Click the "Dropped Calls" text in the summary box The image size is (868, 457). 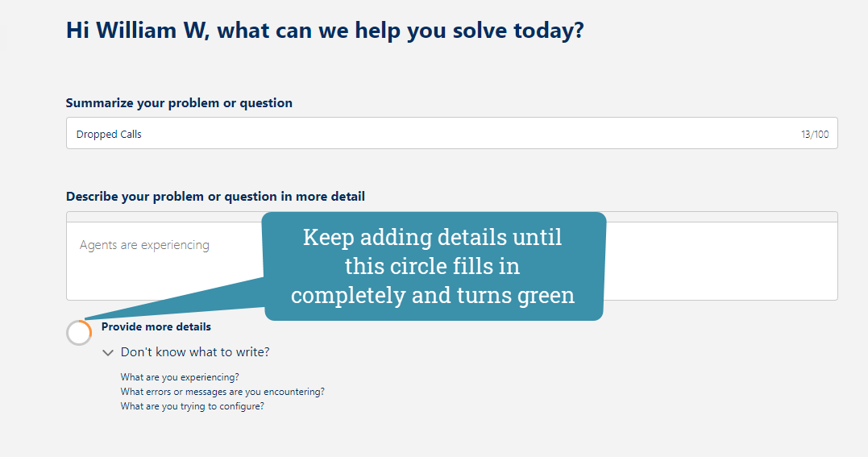[109, 135]
